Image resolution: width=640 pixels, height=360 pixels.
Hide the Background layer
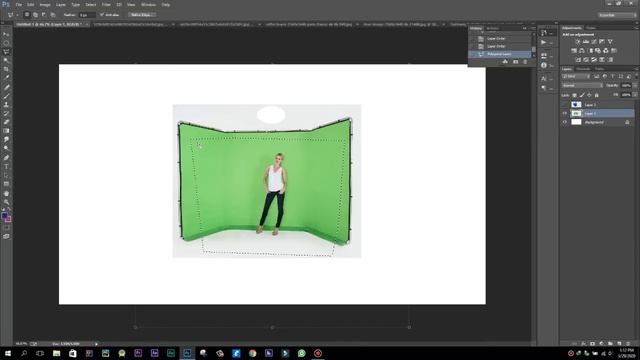click(565, 122)
